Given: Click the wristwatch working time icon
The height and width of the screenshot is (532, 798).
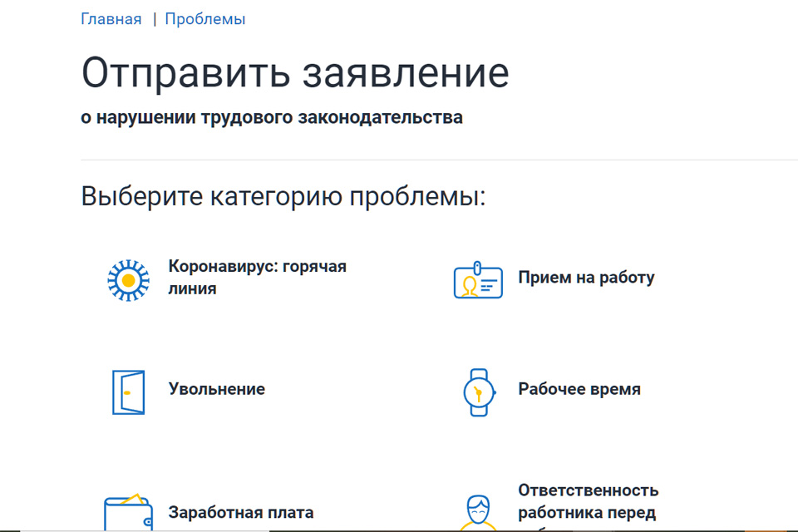Looking at the screenshot, I should pos(479,392).
